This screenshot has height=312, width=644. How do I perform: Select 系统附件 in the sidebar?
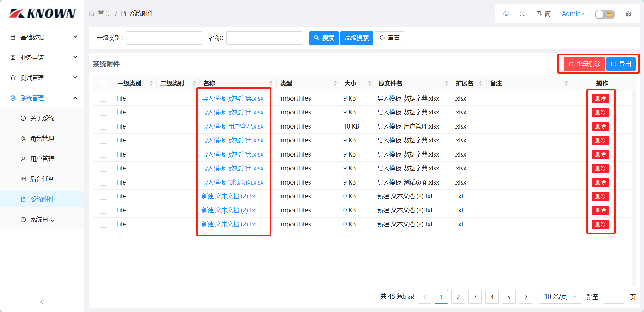point(42,199)
